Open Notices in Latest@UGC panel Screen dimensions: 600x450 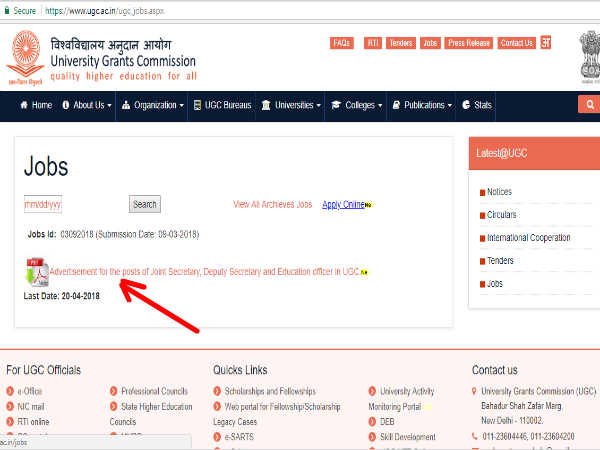pyautogui.click(x=499, y=192)
